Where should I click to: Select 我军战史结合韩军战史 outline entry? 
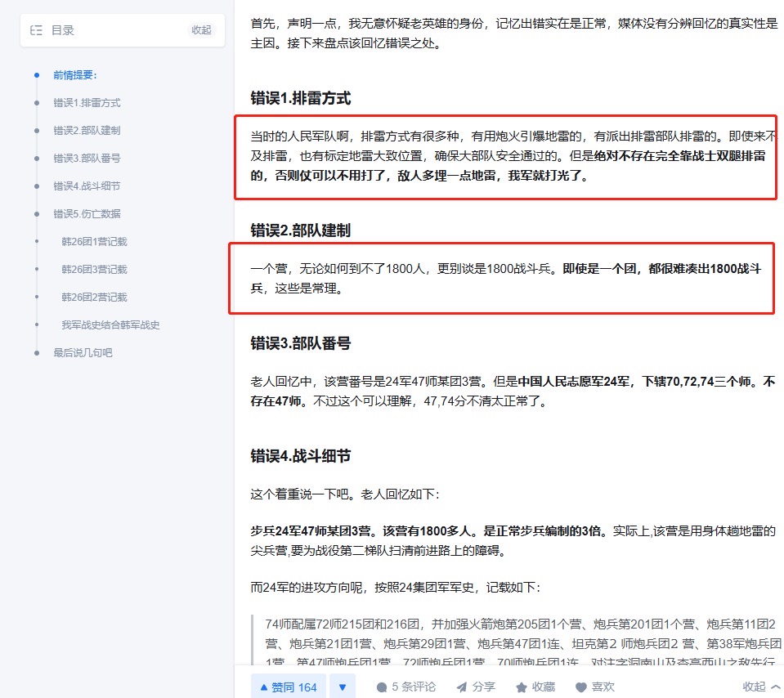pos(110,325)
